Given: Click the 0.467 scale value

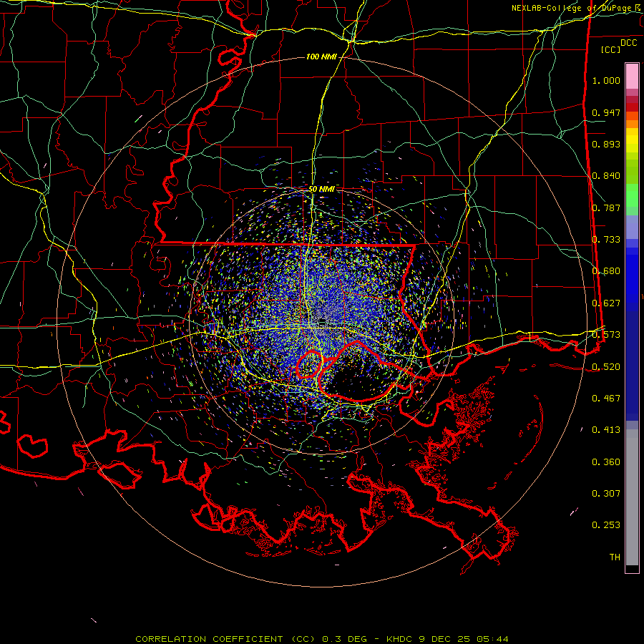Looking at the screenshot, I should (606, 399).
